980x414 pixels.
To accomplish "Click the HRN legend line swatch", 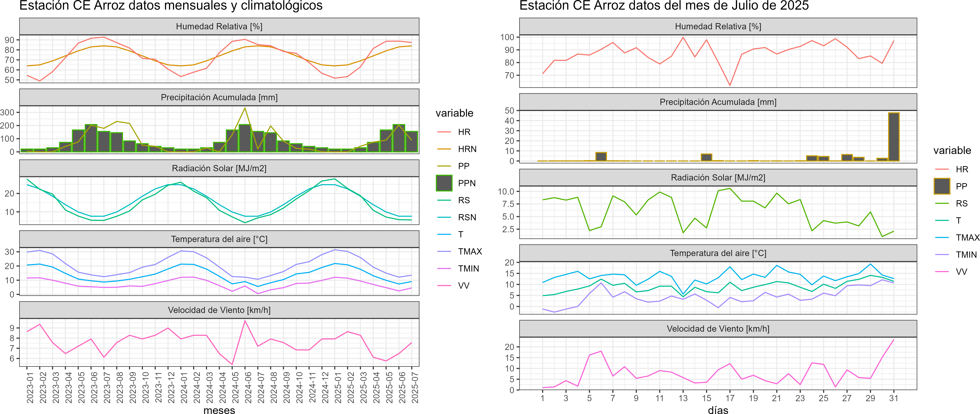I will pos(444,149).
